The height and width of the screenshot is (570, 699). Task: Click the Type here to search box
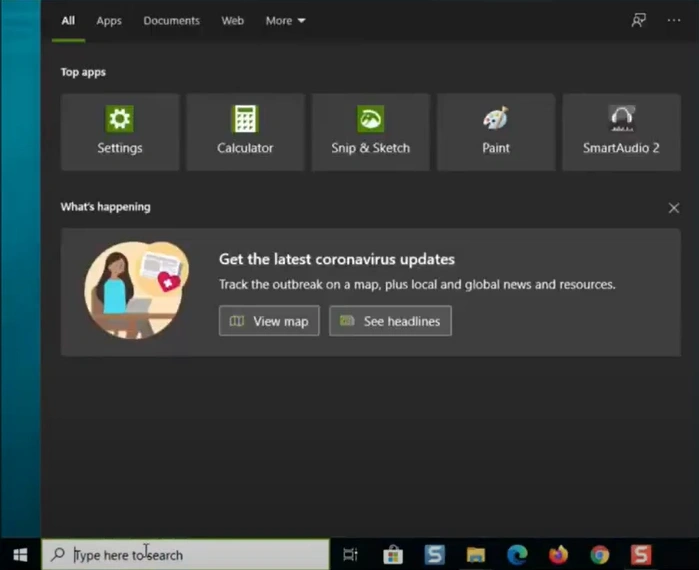[x=185, y=554]
